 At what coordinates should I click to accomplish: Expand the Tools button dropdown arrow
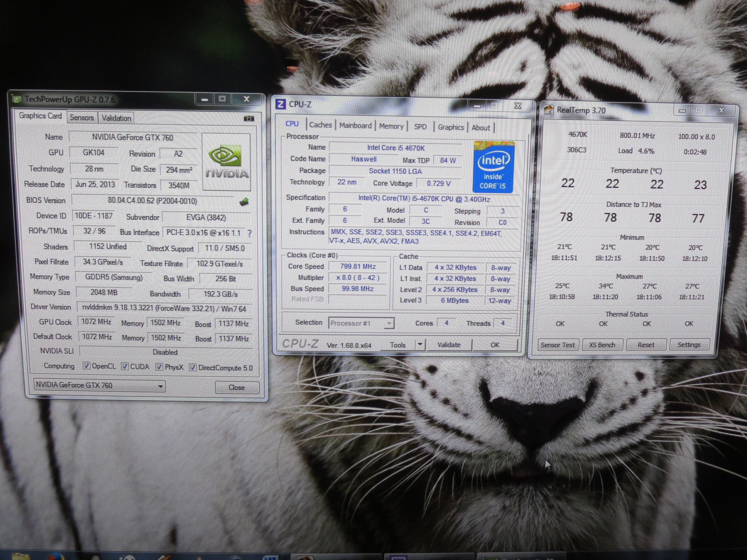420,344
